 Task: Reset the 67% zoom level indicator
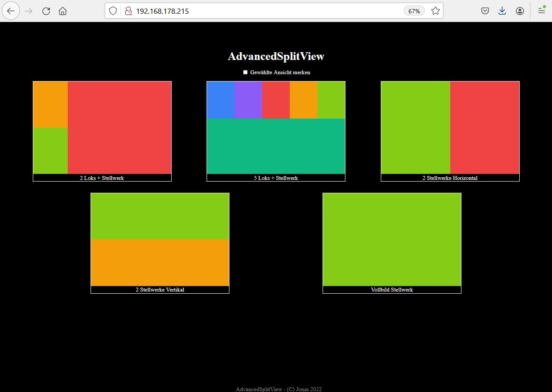click(414, 11)
